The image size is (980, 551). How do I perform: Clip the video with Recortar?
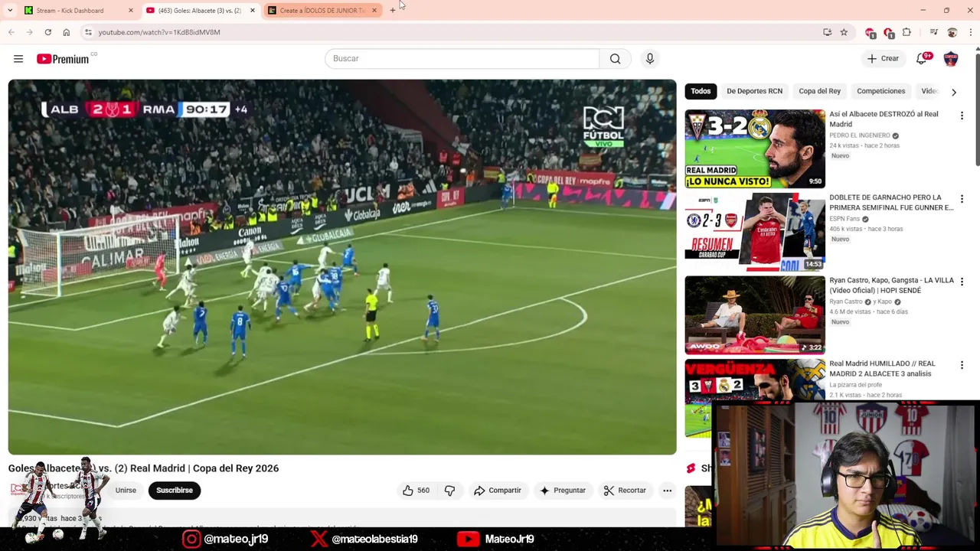click(625, 491)
